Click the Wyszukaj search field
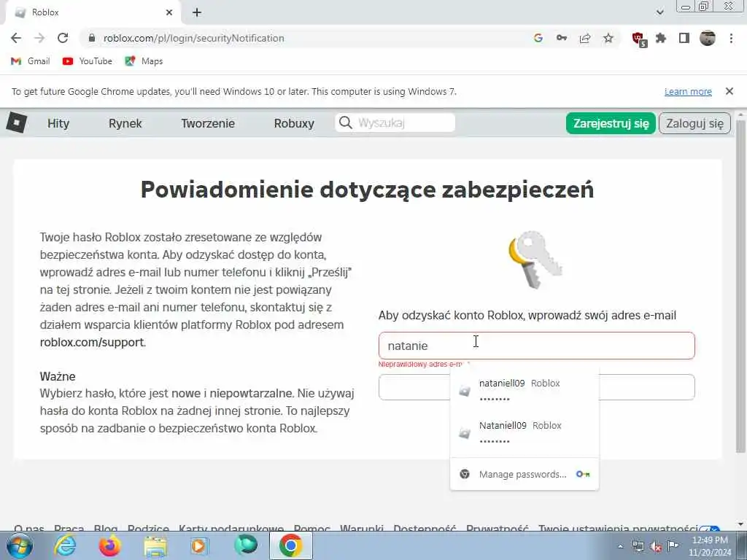747x560 pixels. 395,122
